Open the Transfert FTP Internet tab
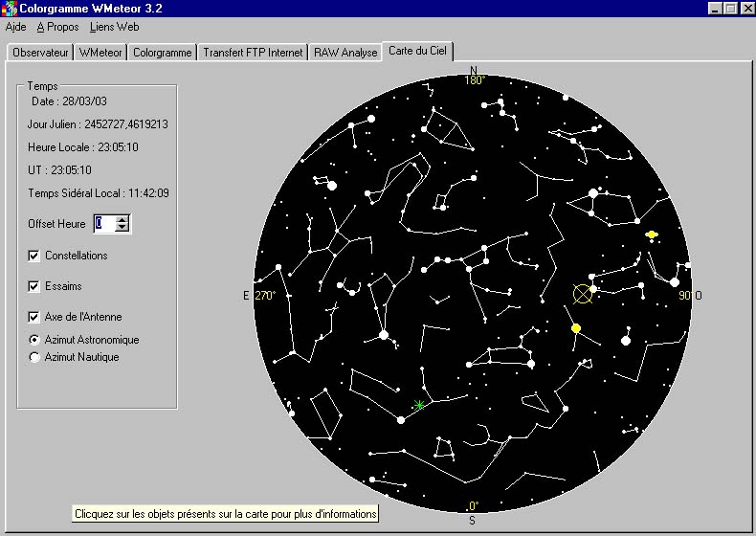 253,52
